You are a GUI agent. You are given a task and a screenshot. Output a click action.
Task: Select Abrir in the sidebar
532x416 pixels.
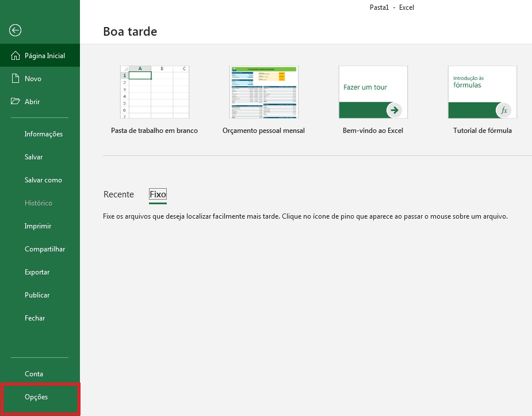(x=40, y=101)
